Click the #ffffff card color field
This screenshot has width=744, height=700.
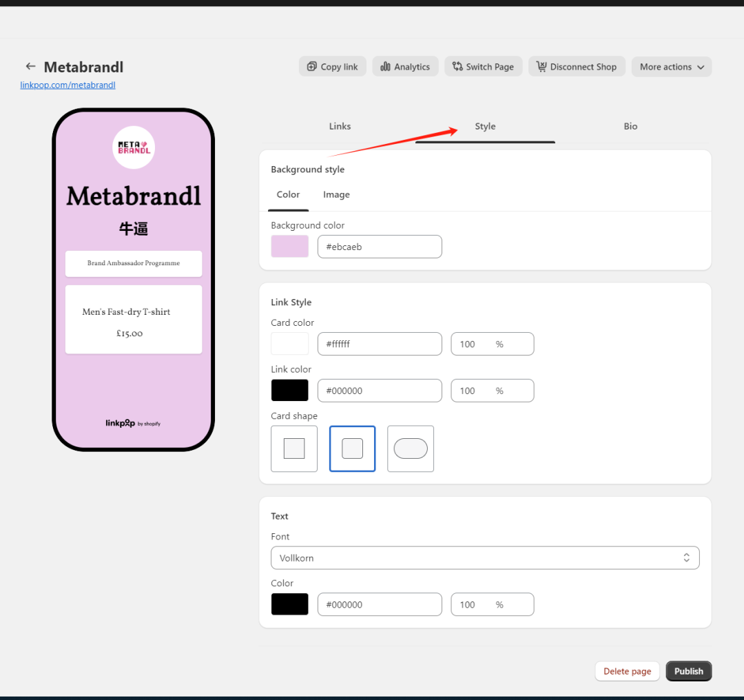pyautogui.click(x=380, y=344)
